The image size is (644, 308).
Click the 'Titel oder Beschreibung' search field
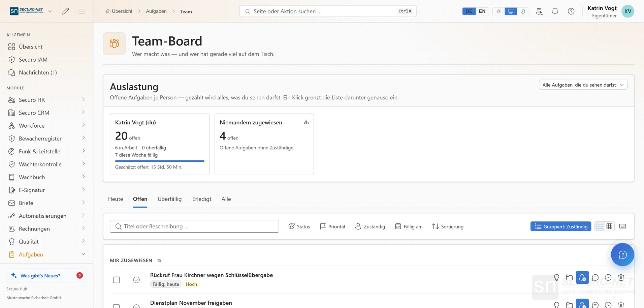pyautogui.click(x=194, y=226)
